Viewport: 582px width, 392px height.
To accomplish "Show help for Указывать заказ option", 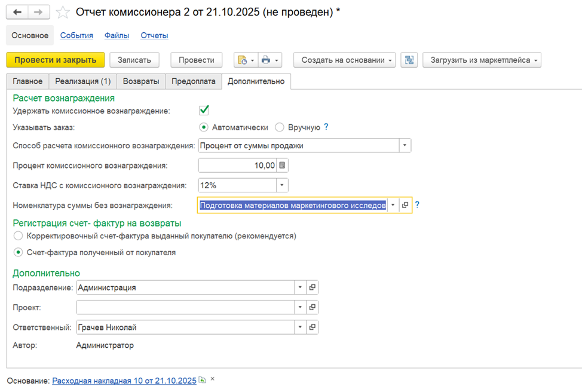I will pos(326,127).
